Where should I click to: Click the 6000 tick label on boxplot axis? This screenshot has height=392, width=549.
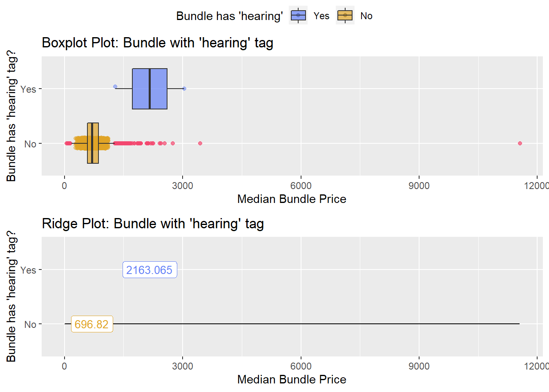pos(301,186)
